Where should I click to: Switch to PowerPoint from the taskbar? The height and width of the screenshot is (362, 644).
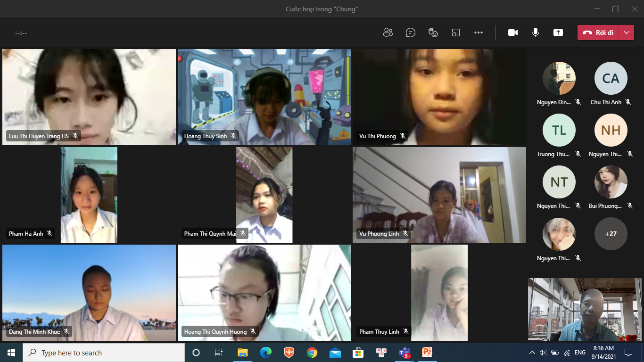428,353
